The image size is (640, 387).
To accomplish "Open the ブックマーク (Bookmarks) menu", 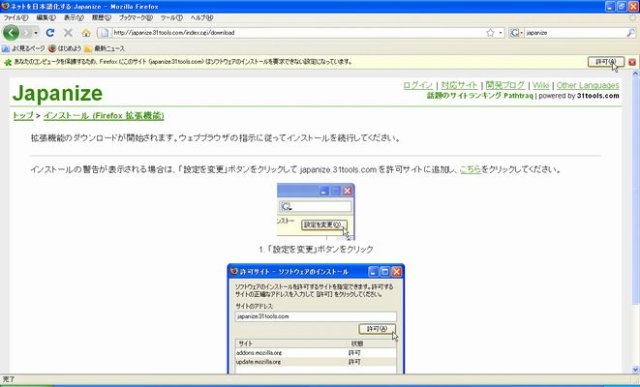I will click(x=136, y=18).
